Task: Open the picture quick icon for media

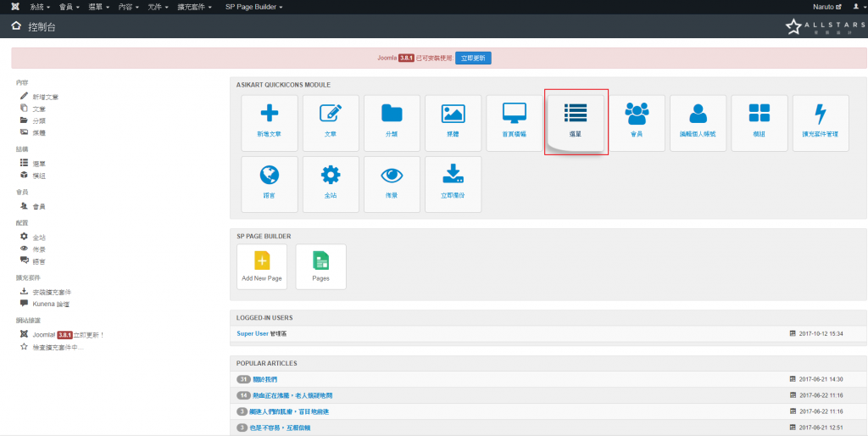Action: [453, 122]
